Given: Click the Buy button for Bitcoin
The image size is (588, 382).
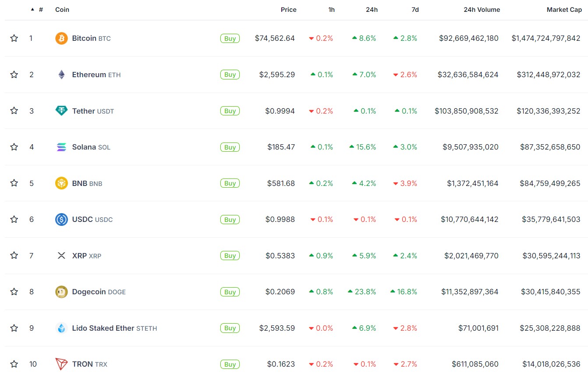Looking at the screenshot, I should (x=230, y=38).
